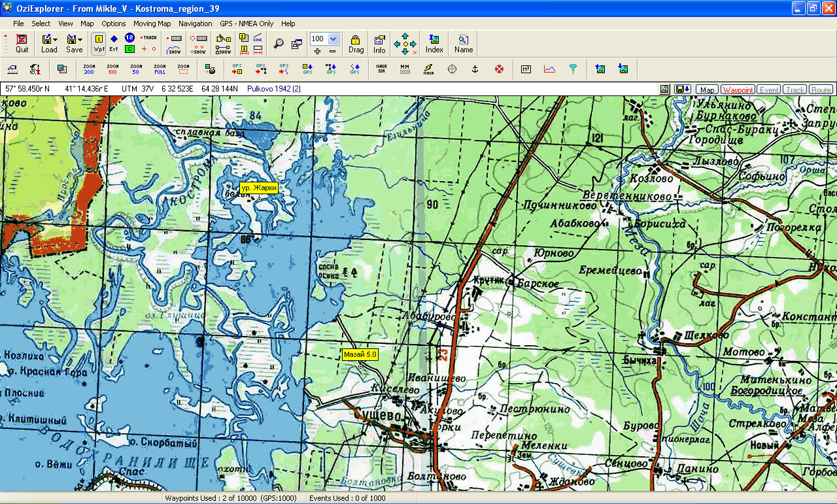
Task: Open the Index map icon
Action: (434, 43)
